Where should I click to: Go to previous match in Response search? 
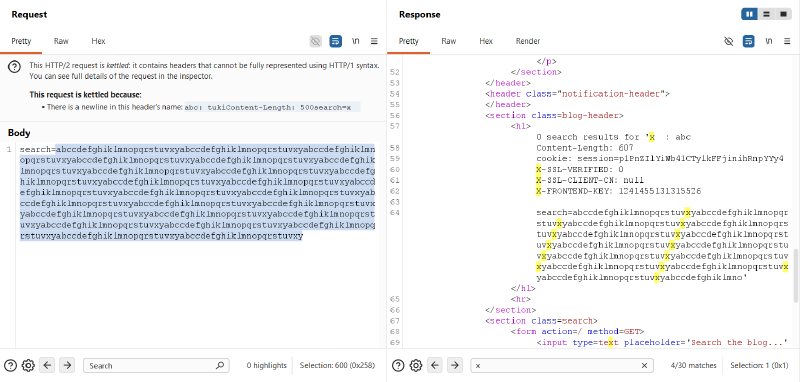(435, 365)
